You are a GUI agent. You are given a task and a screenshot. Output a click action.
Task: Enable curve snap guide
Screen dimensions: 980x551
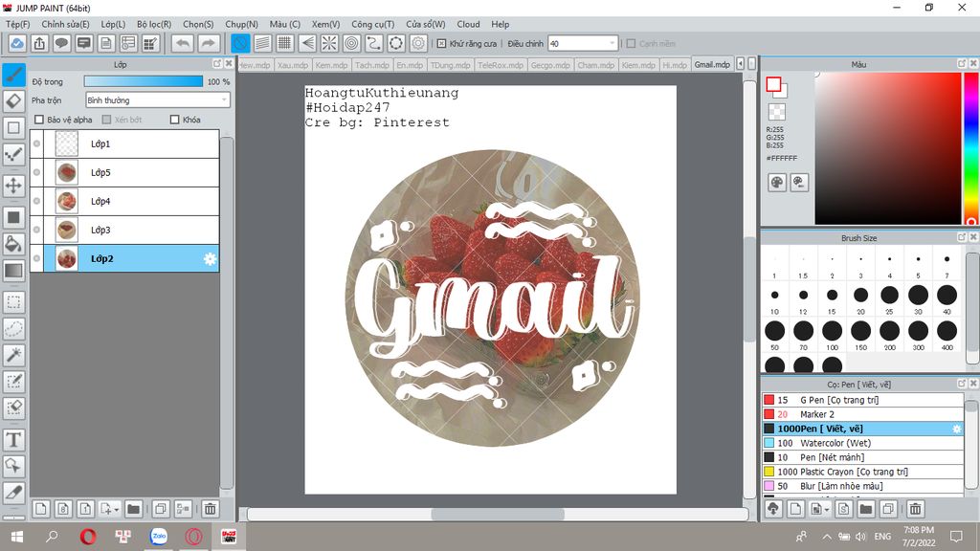(374, 44)
